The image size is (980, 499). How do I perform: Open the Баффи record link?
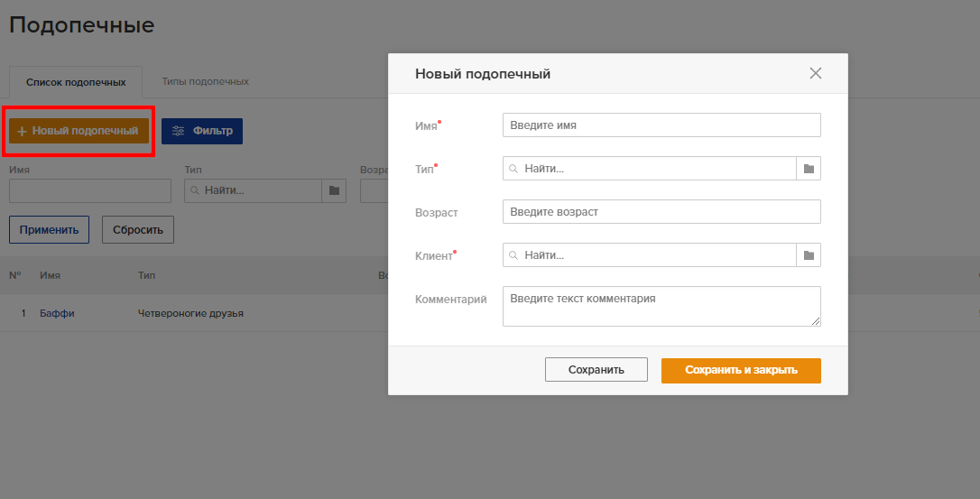57,313
